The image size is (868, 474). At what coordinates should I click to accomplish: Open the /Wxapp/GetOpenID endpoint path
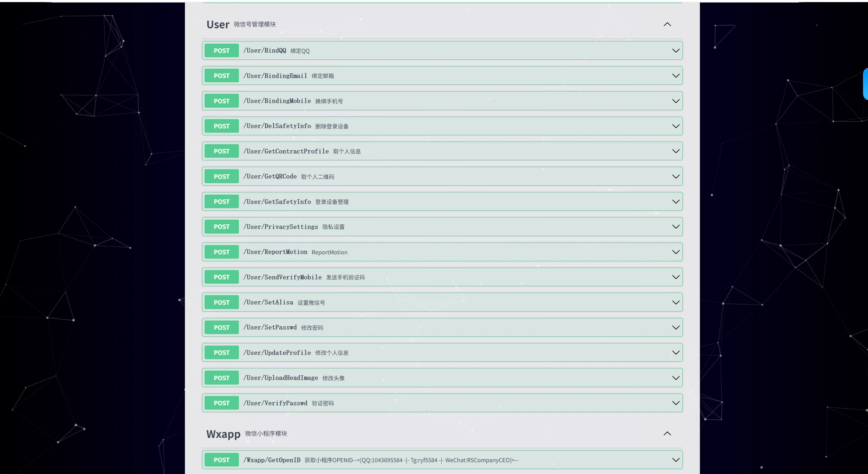click(x=271, y=460)
